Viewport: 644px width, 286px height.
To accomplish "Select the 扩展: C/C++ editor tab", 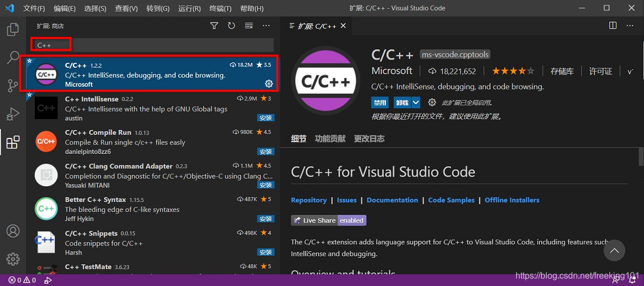I will pyautogui.click(x=316, y=26).
